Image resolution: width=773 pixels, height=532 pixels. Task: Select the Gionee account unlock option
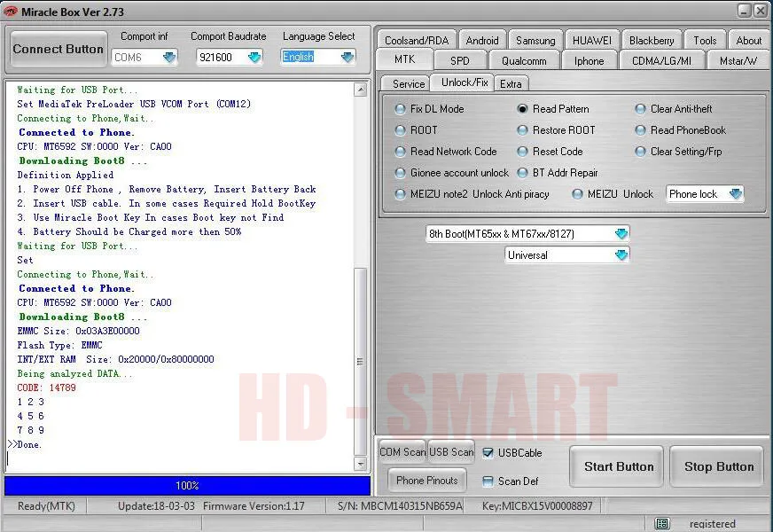(x=401, y=173)
